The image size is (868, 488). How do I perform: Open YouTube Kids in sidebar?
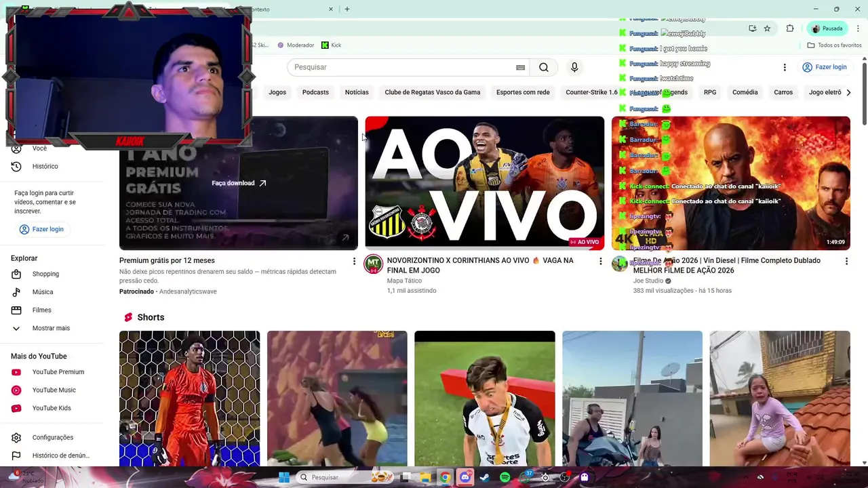click(x=51, y=408)
